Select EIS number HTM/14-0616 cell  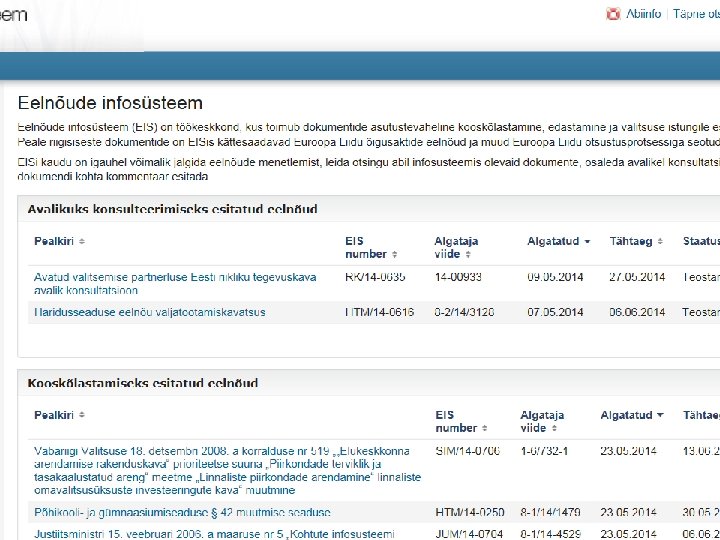379,312
